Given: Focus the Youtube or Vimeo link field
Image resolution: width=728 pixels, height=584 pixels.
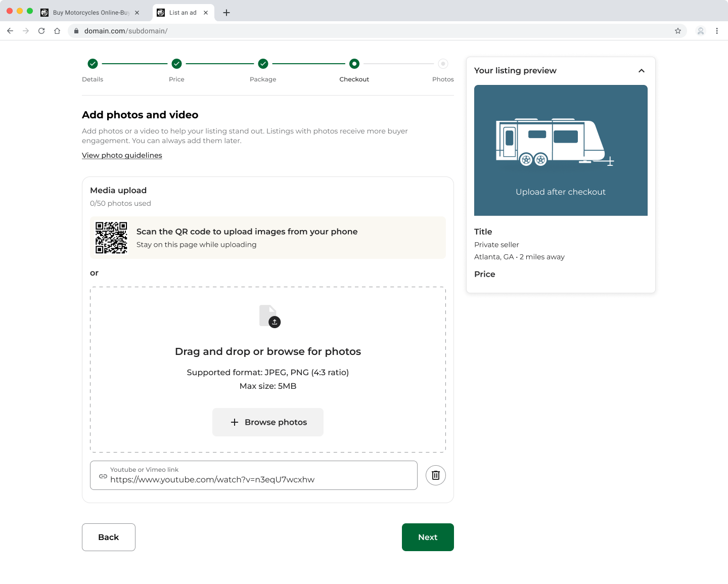Looking at the screenshot, I should pos(258,479).
